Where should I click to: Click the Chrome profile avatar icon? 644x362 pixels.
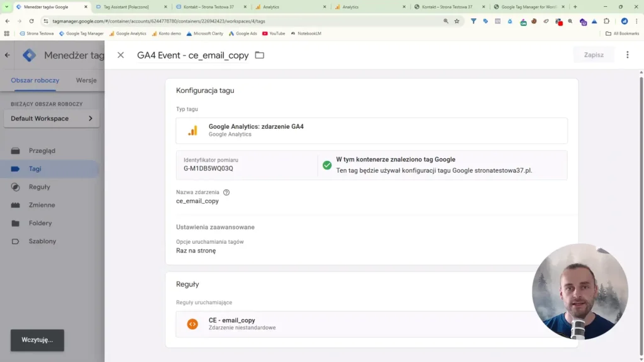point(625,21)
